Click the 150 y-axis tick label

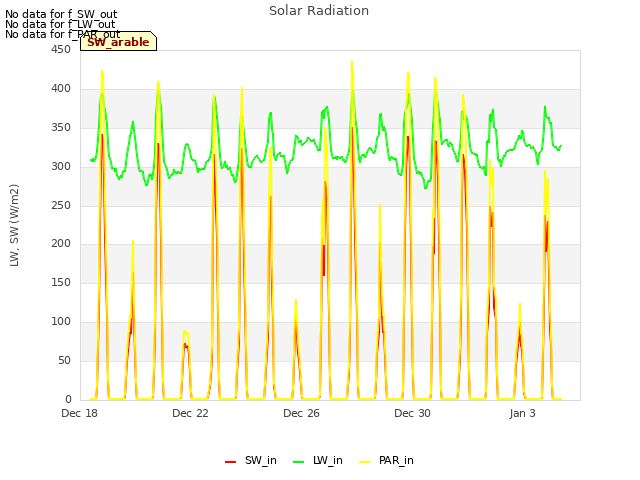[61, 282]
